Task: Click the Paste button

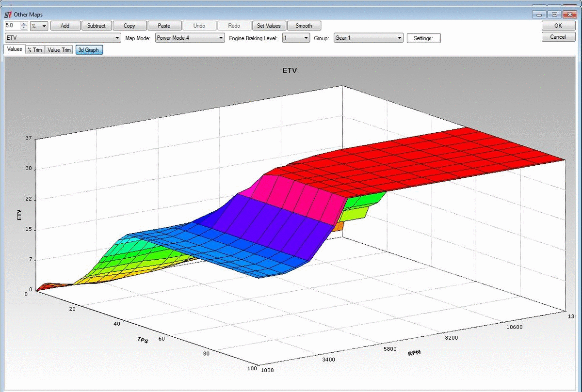Action: pyautogui.click(x=164, y=26)
